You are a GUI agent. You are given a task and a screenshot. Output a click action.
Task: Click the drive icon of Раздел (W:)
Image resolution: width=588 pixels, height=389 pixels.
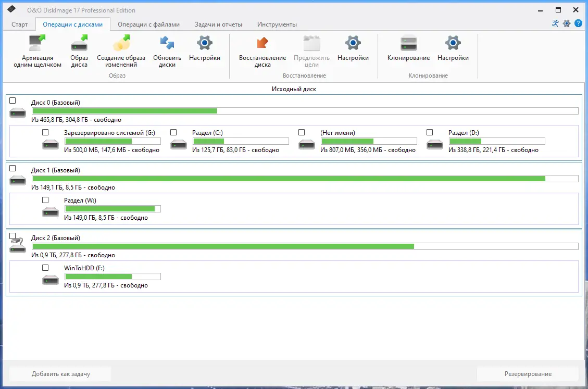pyautogui.click(x=51, y=212)
